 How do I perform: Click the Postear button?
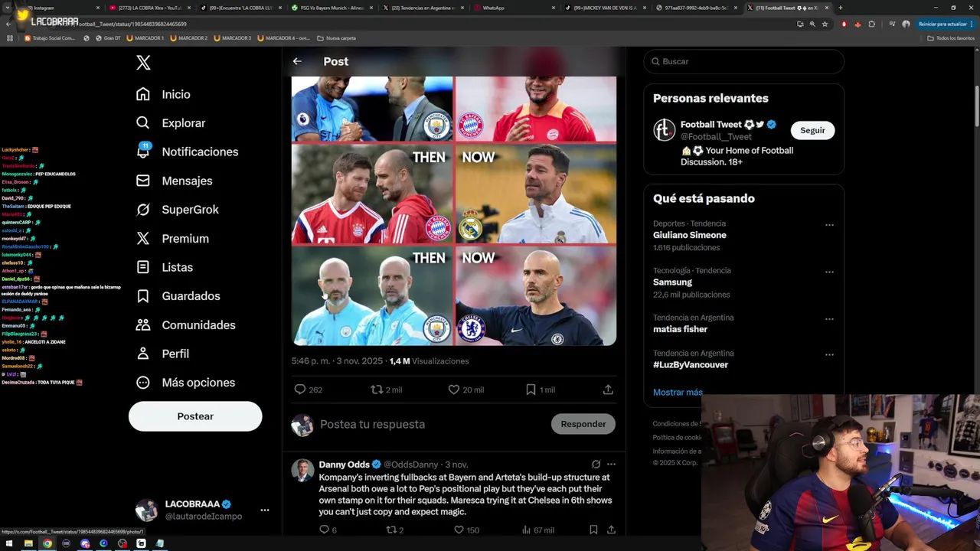[x=195, y=416]
